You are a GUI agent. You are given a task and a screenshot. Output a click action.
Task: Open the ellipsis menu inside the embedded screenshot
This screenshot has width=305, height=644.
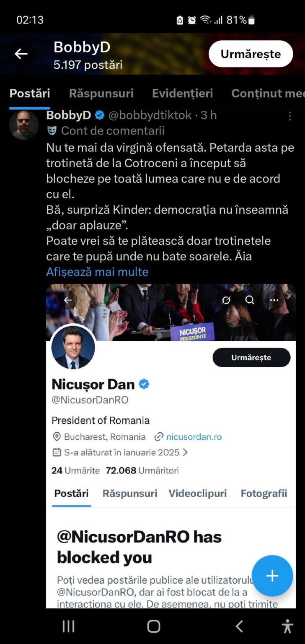[274, 300]
